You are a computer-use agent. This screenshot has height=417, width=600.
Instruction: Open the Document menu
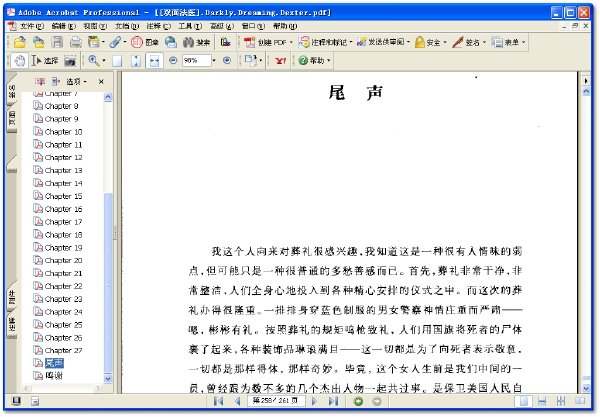coord(127,26)
